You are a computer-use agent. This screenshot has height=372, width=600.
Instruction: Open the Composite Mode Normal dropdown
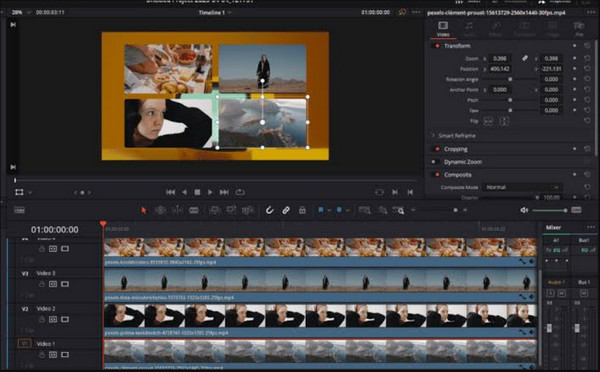[x=522, y=187]
